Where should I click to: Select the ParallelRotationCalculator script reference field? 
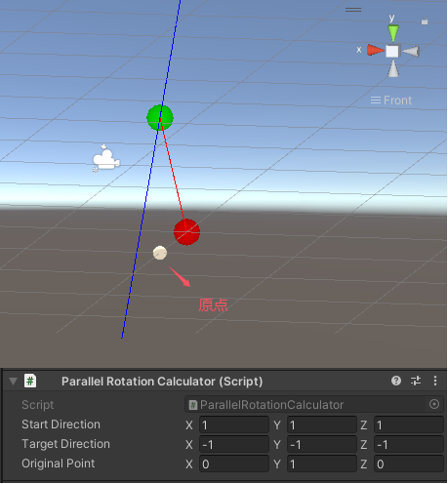313,405
